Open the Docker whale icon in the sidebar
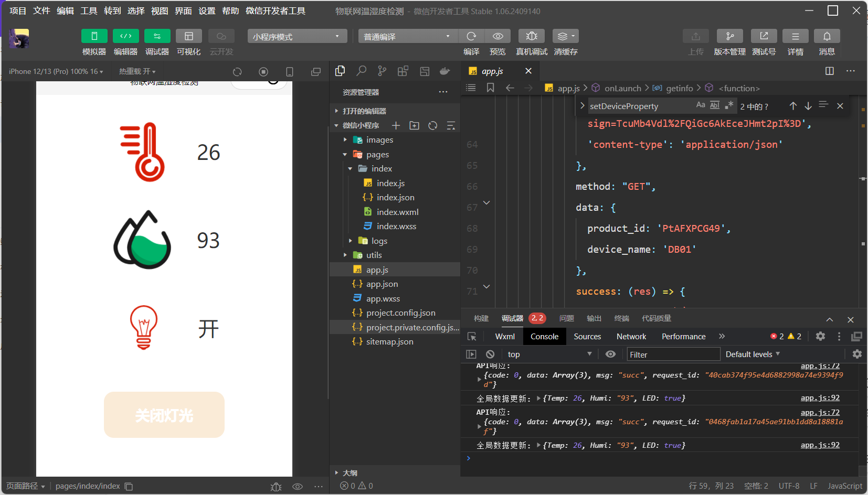The height and width of the screenshot is (495, 868). coord(445,71)
